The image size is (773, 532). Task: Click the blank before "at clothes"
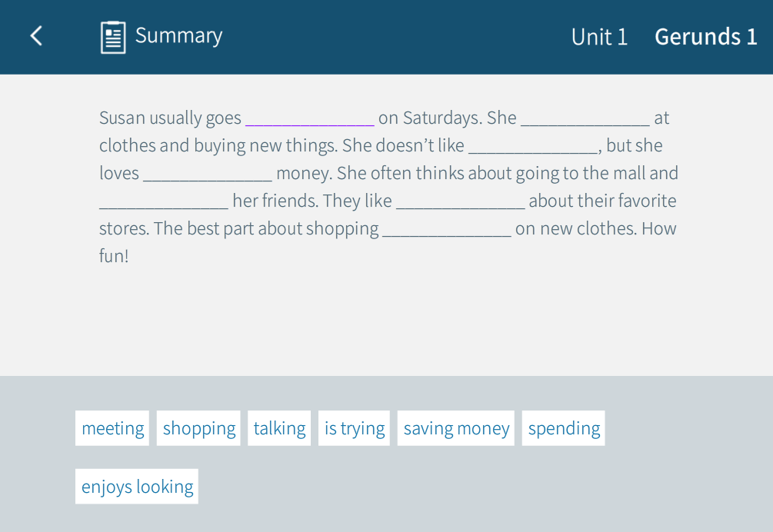pyautogui.click(x=585, y=118)
